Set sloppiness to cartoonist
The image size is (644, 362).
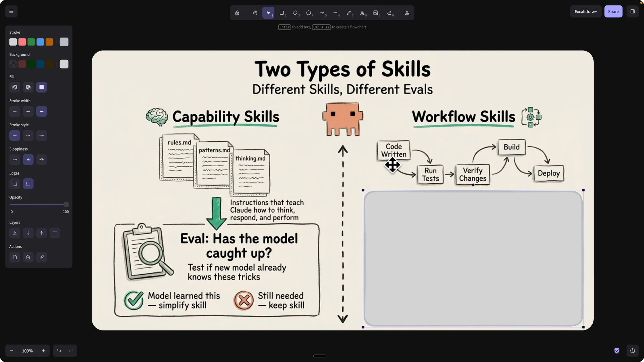[42, 160]
